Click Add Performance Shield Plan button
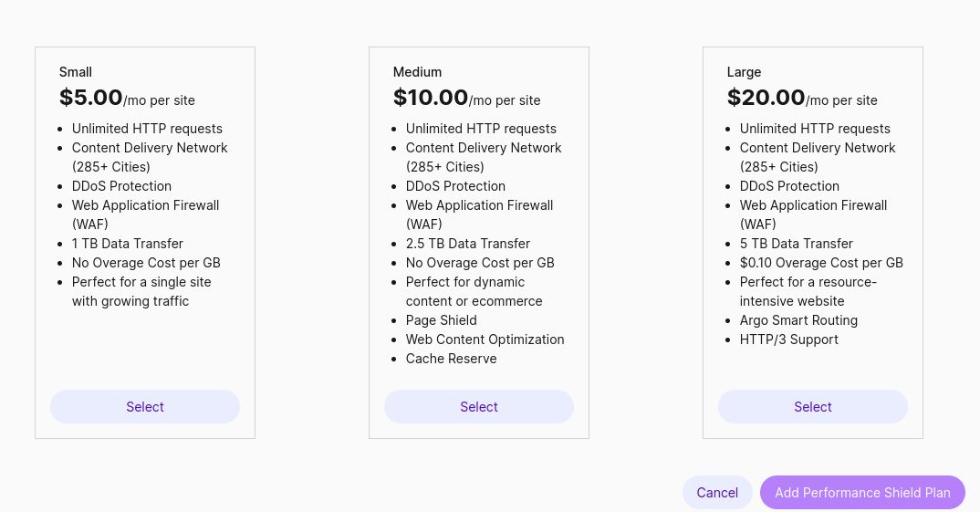Viewport: 980px width, 512px height. (x=862, y=493)
